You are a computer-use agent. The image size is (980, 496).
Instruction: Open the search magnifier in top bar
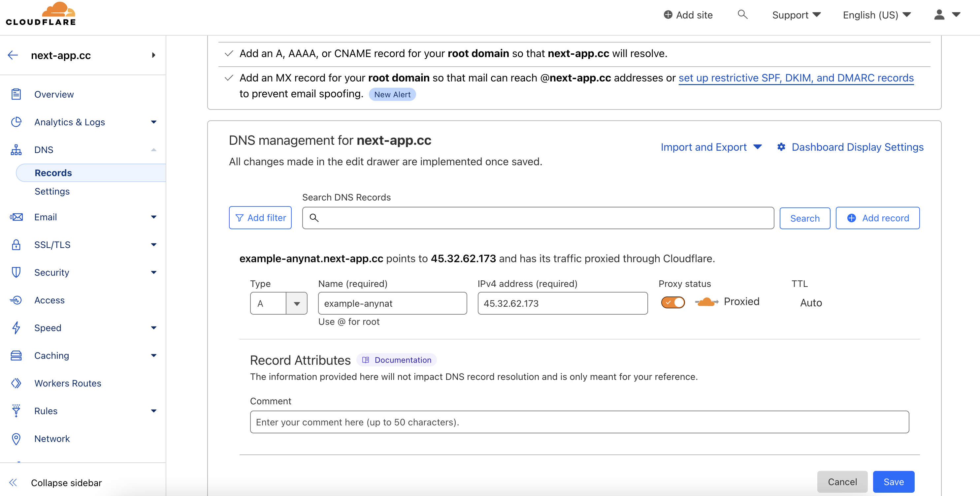[x=742, y=15]
